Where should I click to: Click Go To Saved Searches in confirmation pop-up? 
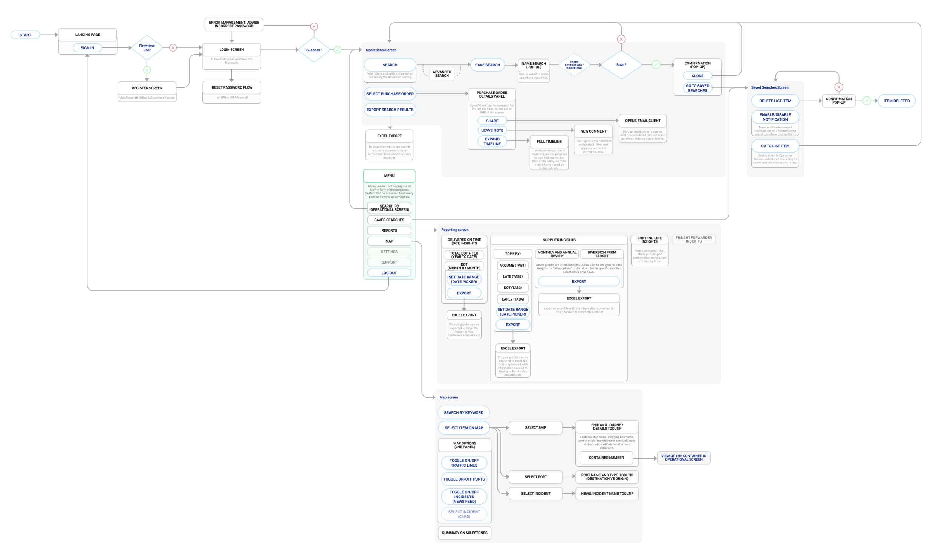pos(697,88)
